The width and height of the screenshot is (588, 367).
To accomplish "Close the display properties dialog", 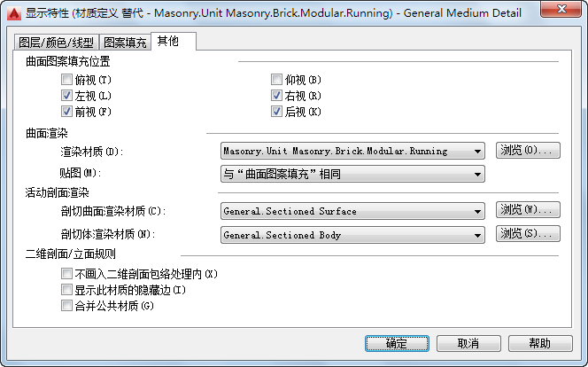I will point(561,9).
